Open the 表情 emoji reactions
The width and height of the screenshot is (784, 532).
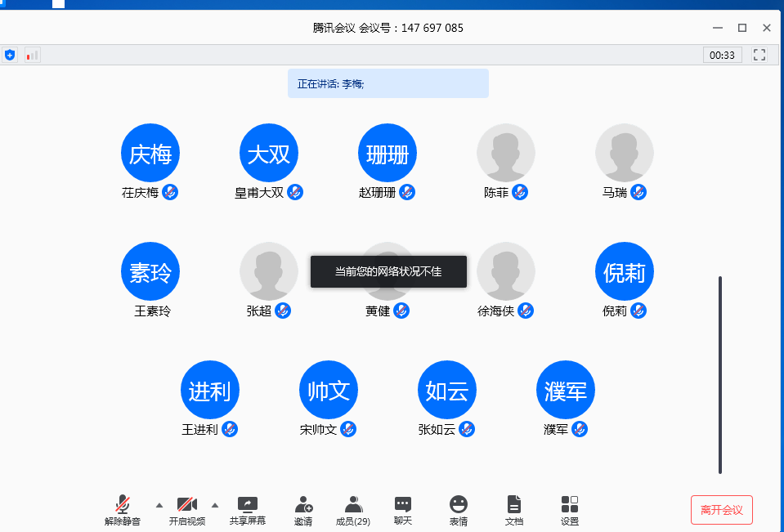[x=459, y=510]
